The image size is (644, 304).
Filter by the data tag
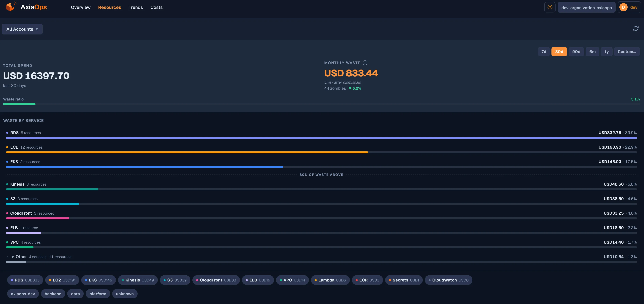coord(75,294)
